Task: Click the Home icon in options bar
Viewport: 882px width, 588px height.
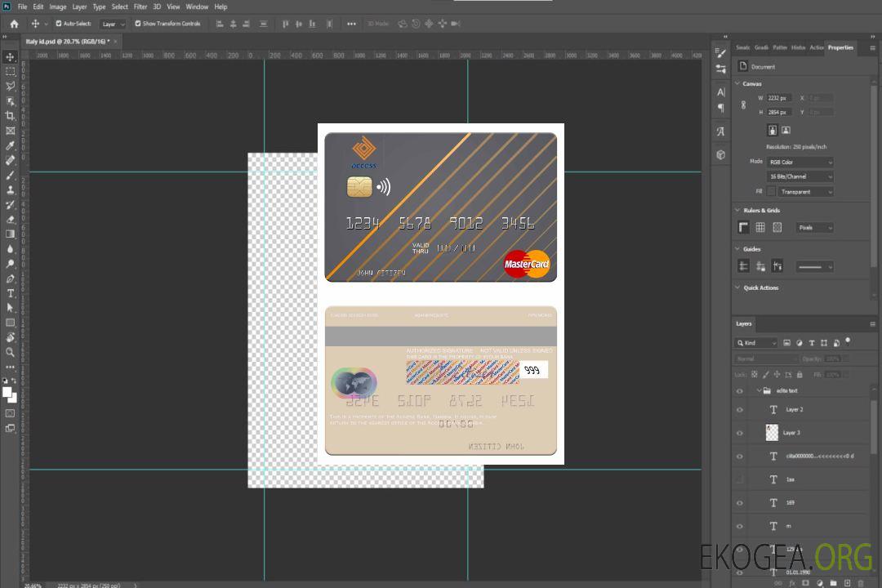Action: 14,24
